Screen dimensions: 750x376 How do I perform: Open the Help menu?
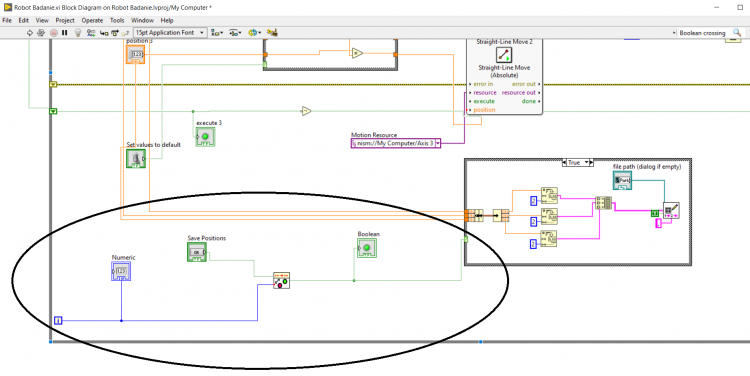[x=167, y=21]
